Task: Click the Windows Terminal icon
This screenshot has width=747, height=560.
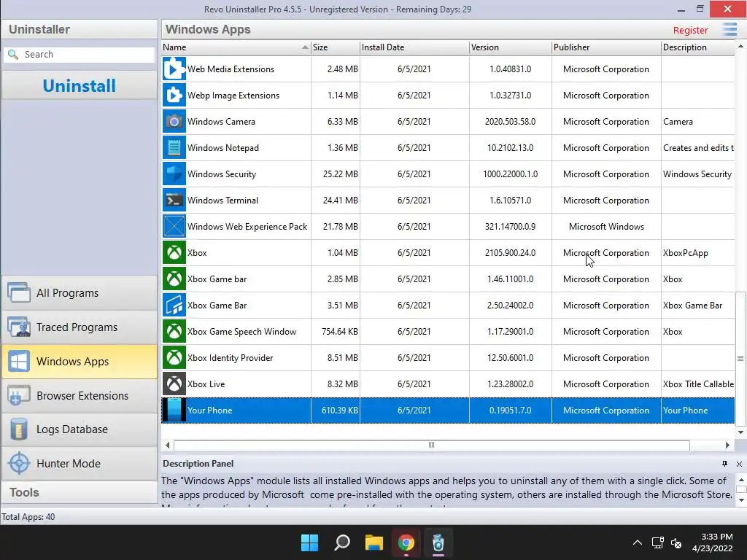Action: pyautogui.click(x=174, y=200)
